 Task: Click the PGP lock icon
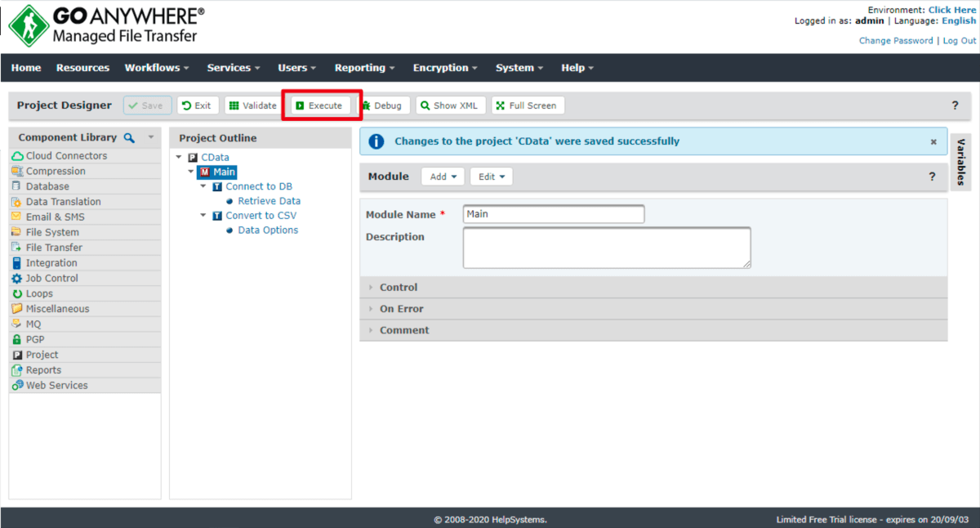[17, 339]
